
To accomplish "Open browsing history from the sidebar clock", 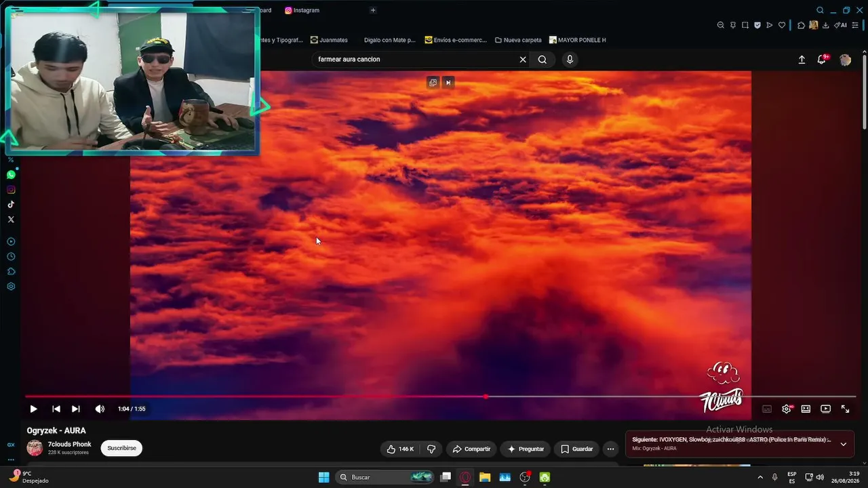I will pyautogui.click(x=11, y=257).
